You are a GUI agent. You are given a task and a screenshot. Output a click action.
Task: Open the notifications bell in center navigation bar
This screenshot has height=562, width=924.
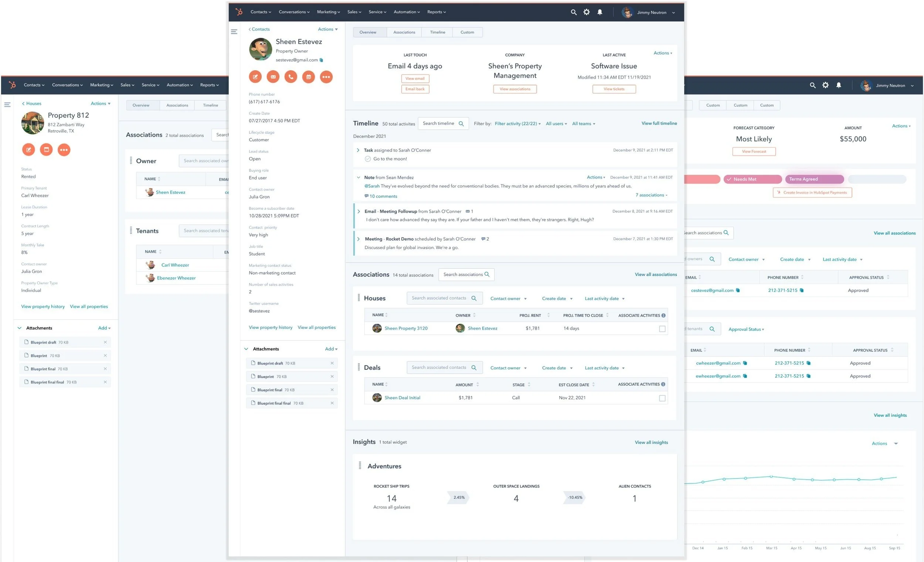coord(599,12)
